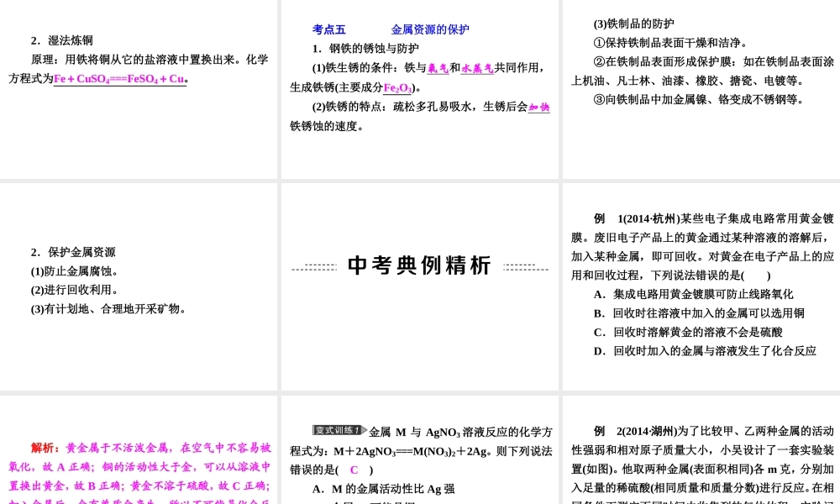
Task: Click the line ①保持铁制品表面干燥和洁净
Action: point(670,43)
